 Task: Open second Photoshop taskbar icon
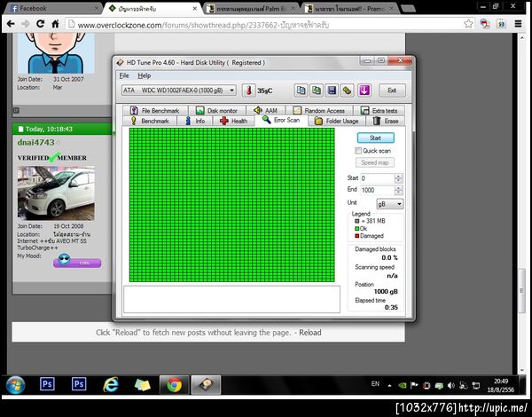[79, 384]
